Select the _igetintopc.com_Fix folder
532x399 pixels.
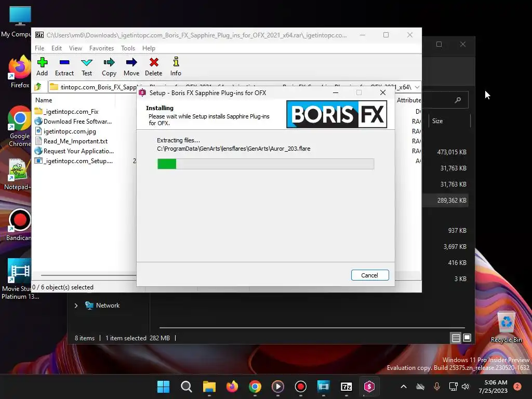coord(71,112)
